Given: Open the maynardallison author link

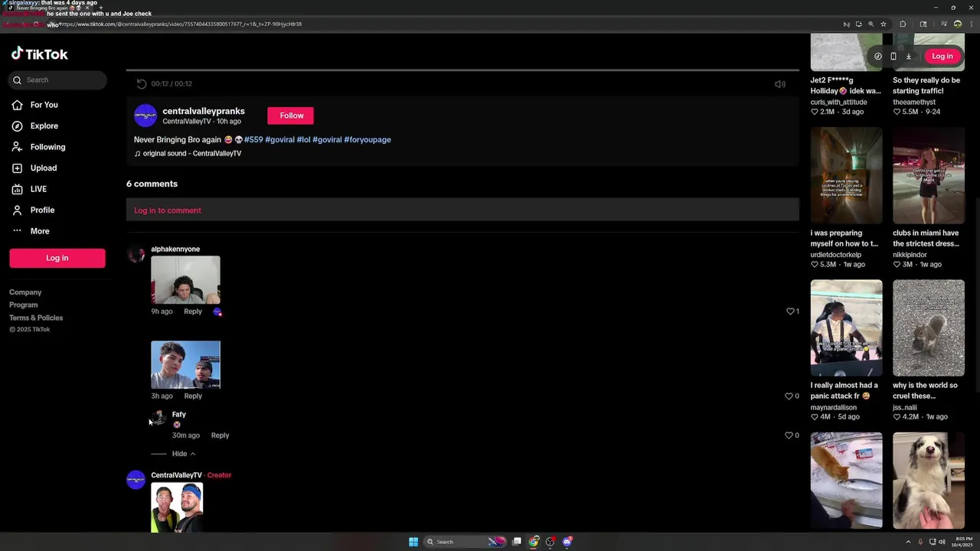Looking at the screenshot, I should point(834,407).
